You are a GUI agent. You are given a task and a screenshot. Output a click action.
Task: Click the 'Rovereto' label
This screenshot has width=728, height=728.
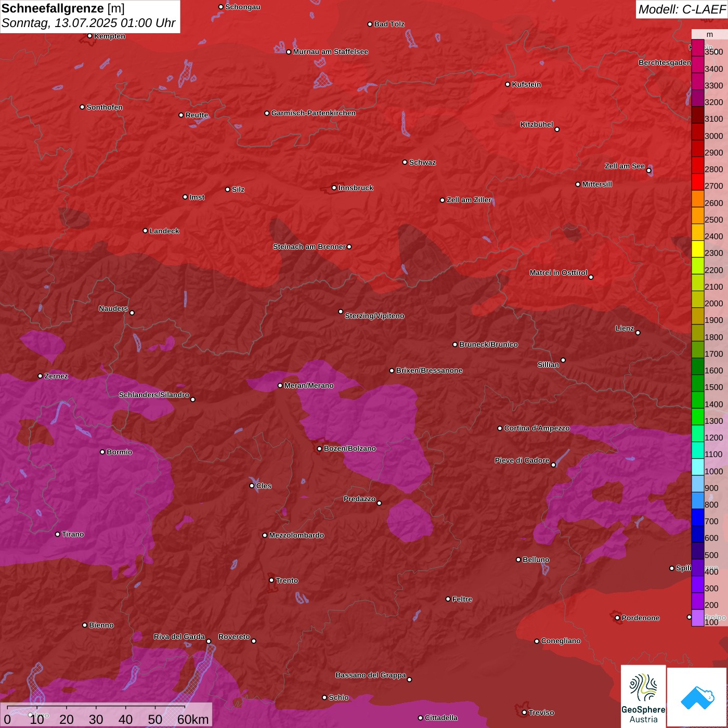[234, 637]
